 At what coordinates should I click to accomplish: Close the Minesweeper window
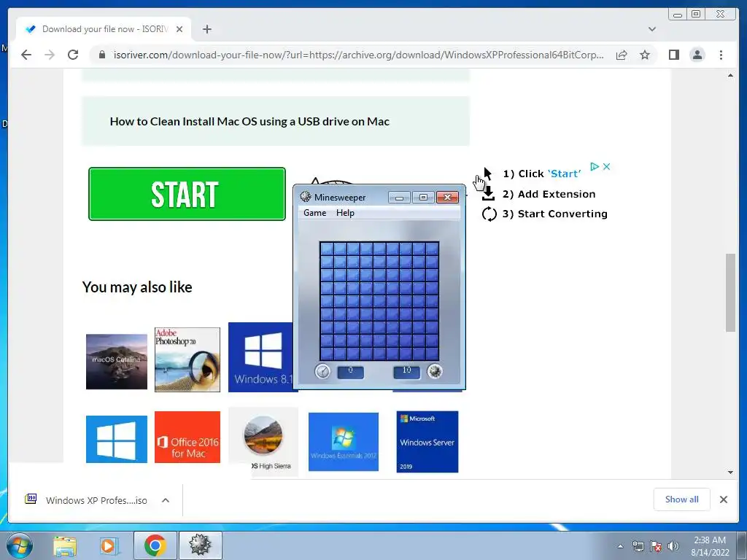[x=447, y=197]
